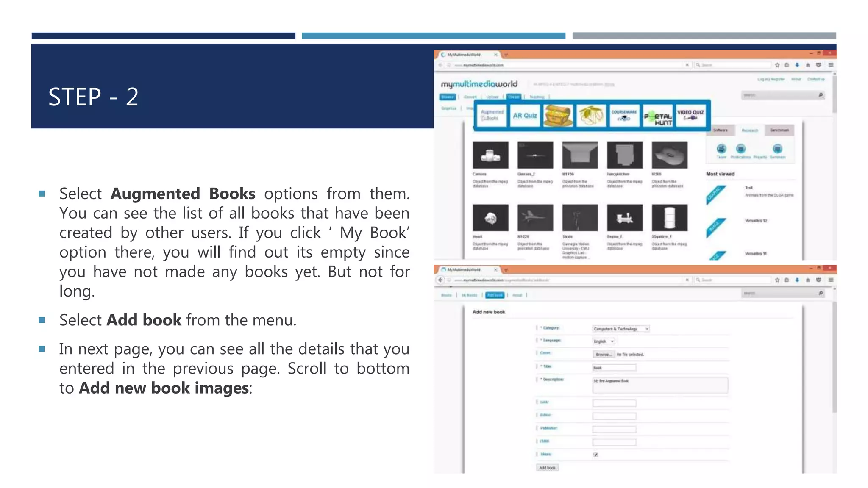Click the Courseware tile
This screenshot has height=488, width=868.
tap(624, 115)
